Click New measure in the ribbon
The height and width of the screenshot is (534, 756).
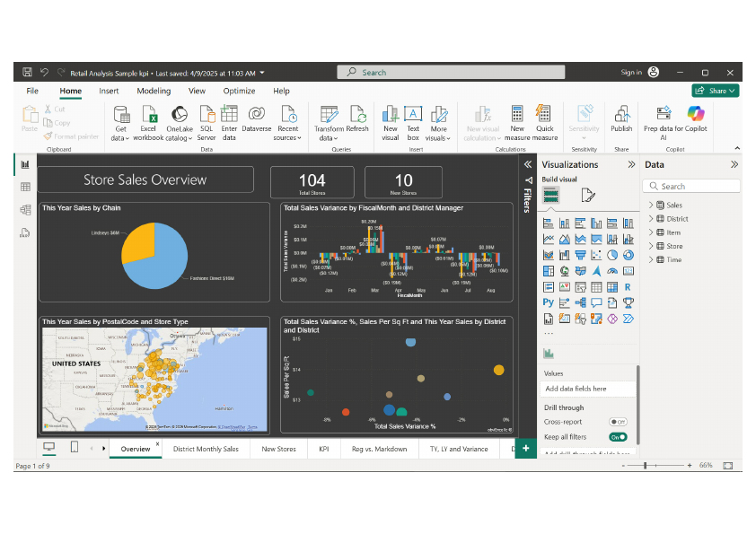(x=517, y=123)
